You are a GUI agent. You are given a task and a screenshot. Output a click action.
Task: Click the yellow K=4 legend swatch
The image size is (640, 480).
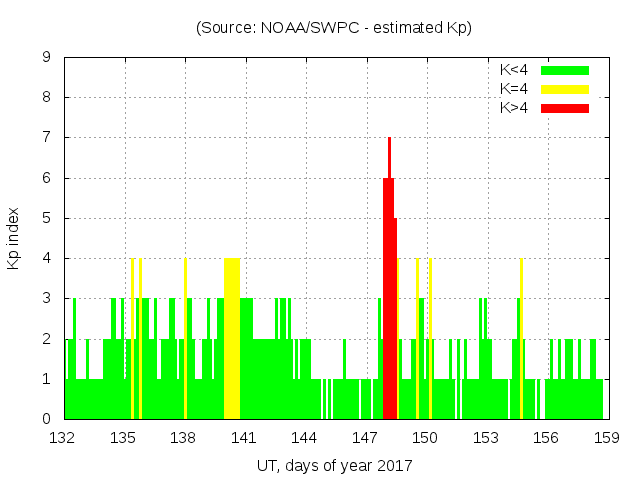coord(565,89)
